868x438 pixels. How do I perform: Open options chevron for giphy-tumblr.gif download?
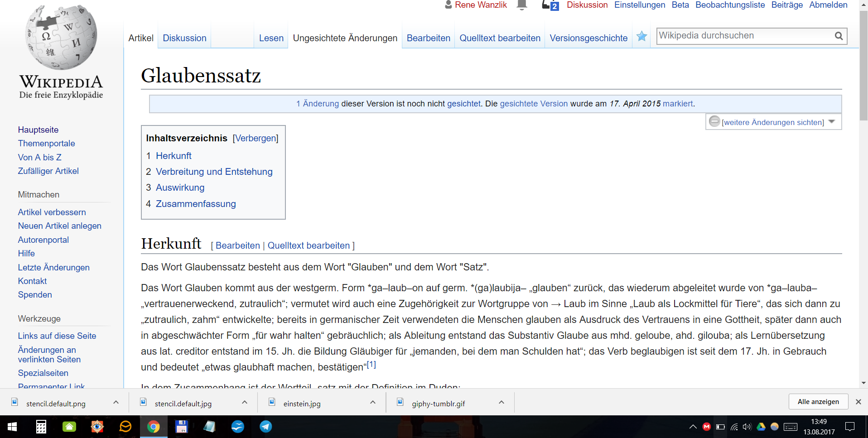pos(502,402)
